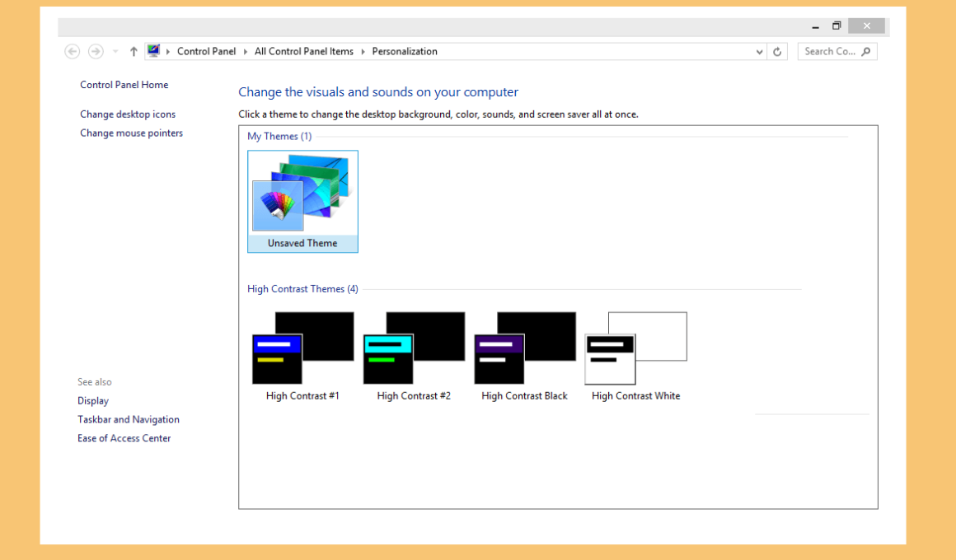The image size is (956, 560).
Task: Open Ease of Access Center link
Action: point(124,438)
